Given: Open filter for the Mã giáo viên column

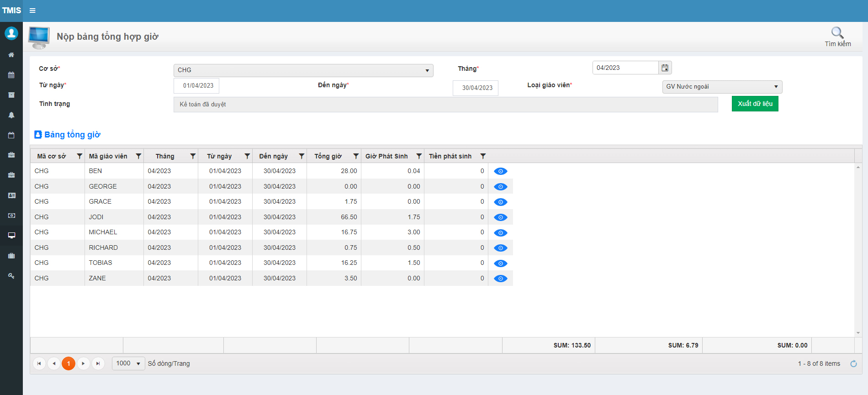Looking at the screenshot, I should [138, 156].
